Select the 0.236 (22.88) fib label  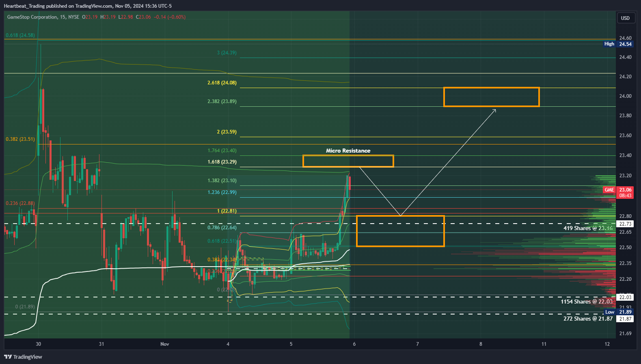pos(20,203)
